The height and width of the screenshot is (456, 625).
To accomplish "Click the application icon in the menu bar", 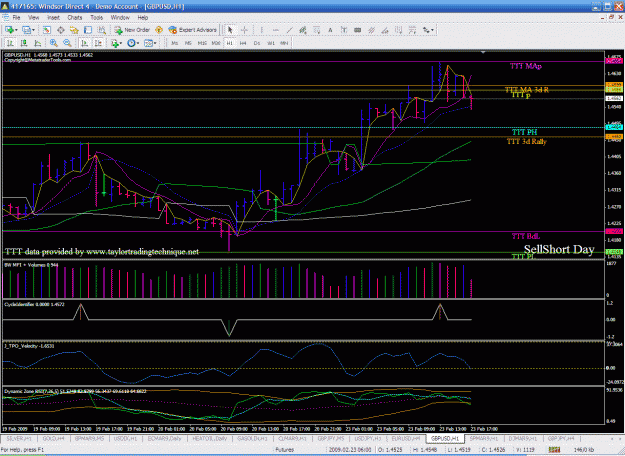I will click(x=6, y=18).
